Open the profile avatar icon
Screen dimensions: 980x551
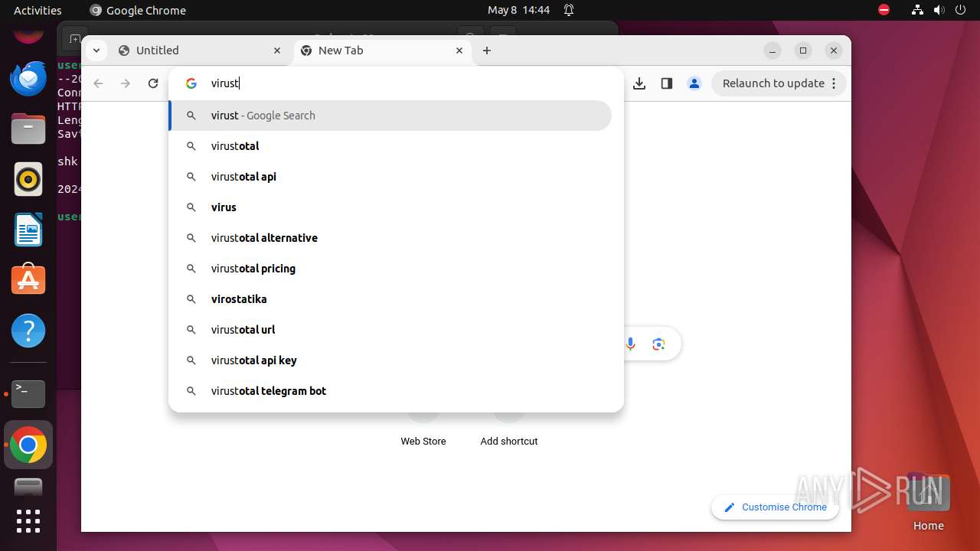pos(694,83)
